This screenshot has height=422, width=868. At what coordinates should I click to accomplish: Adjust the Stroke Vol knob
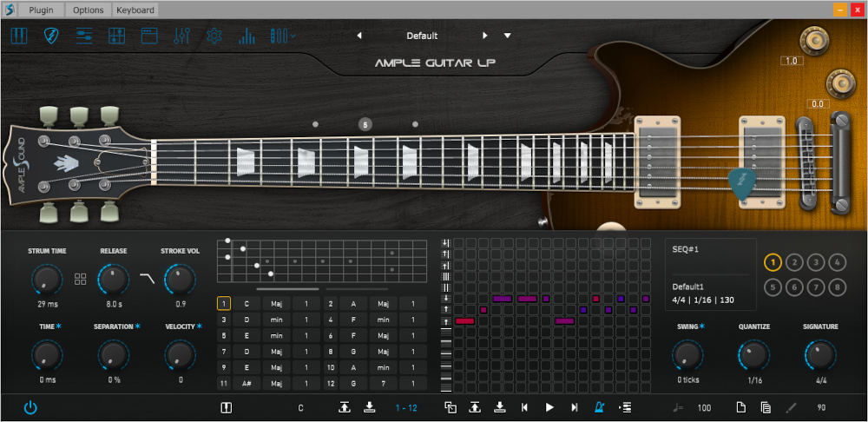(x=180, y=279)
